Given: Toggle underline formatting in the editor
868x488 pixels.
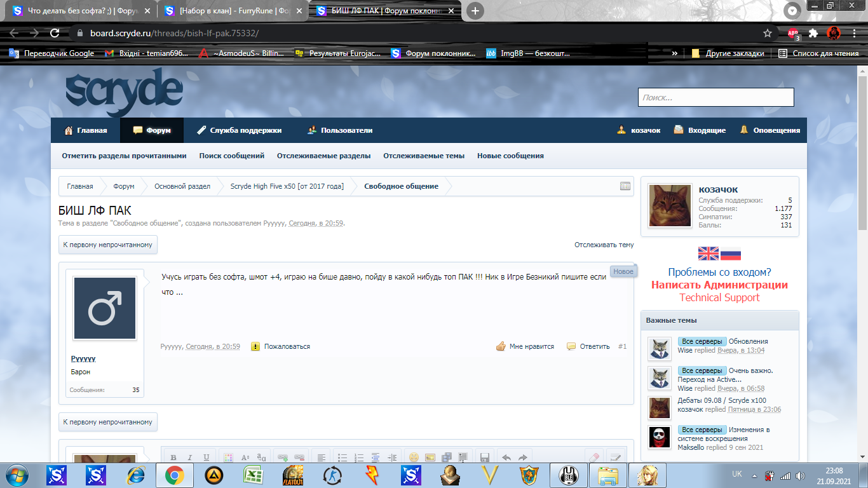Looking at the screenshot, I should pyautogui.click(x=206, y=457).
